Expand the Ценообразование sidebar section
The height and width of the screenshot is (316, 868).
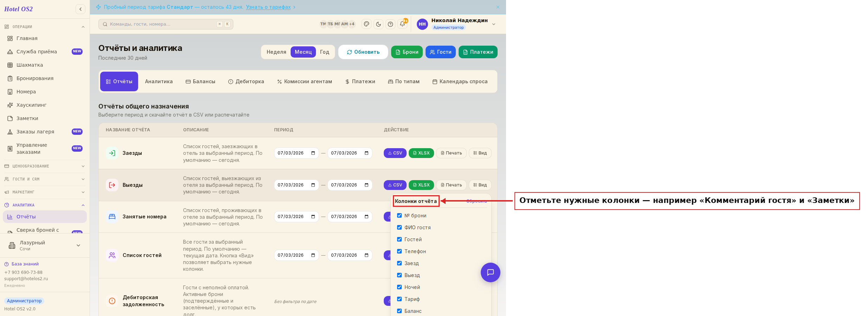45,166
